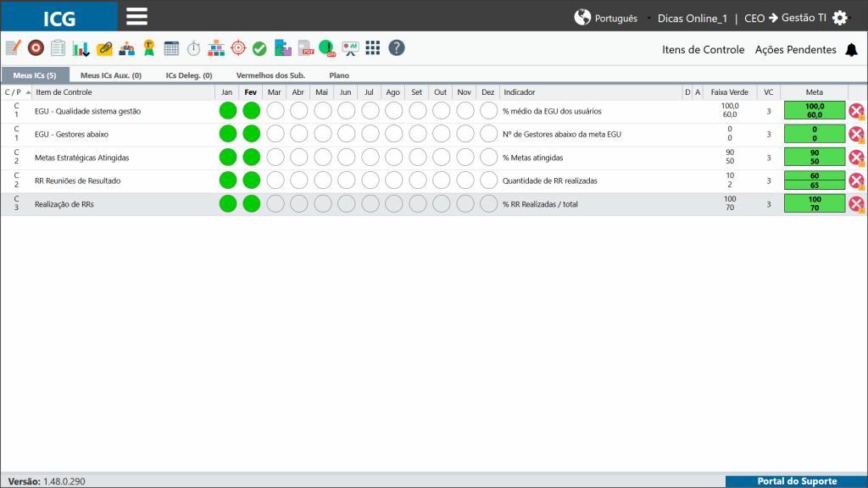This screenshot has height=488, width=868.
Task: Select February green circle for Realização de RRs
Action: click(251, 204)
